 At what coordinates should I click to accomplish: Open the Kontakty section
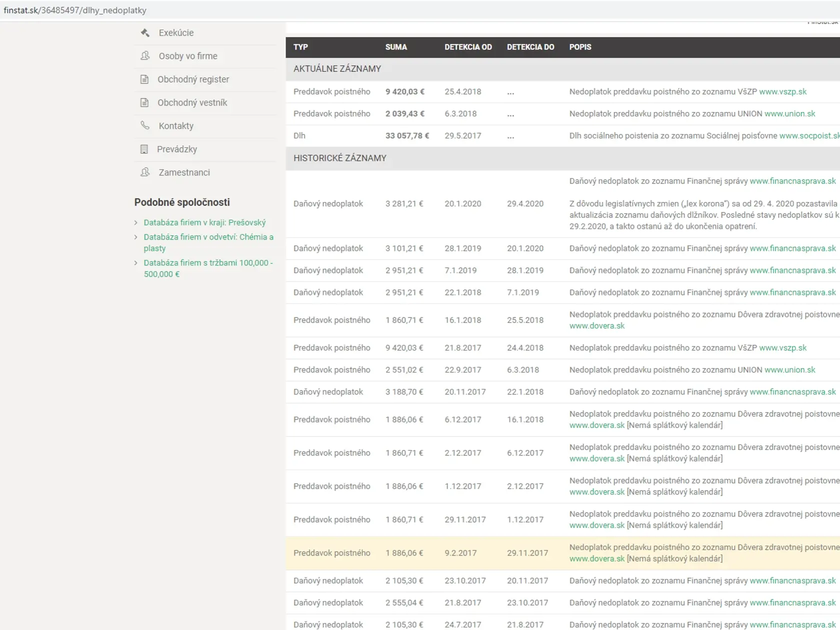(176, 125)
